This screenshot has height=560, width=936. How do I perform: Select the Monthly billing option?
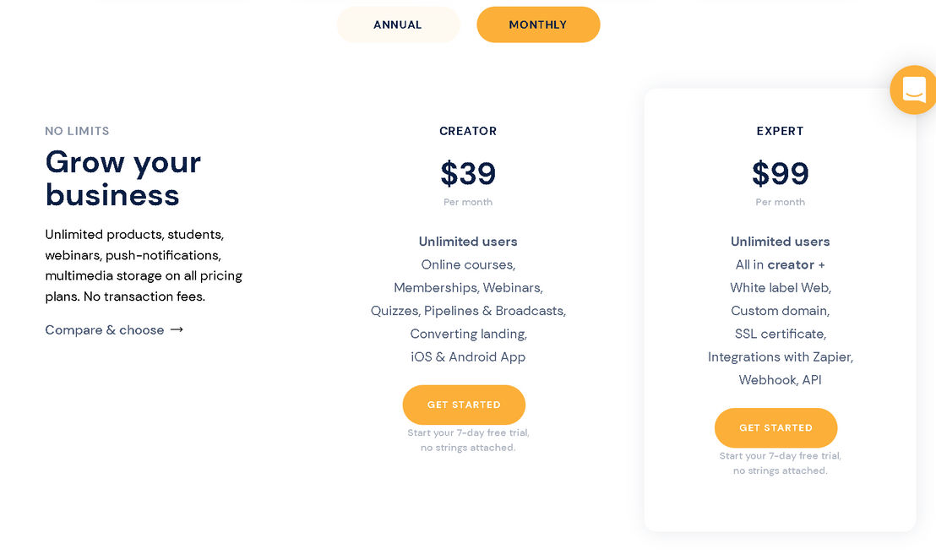click(x=538, y=24)
